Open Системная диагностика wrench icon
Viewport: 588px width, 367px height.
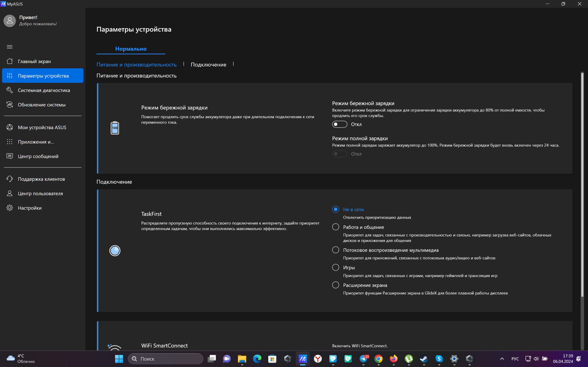[x=9, y=90]
